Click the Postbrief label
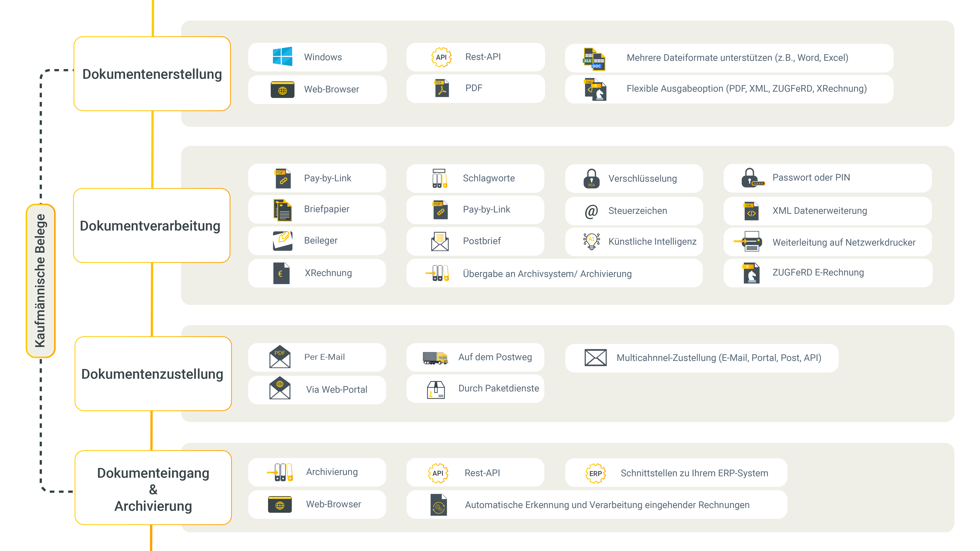 coord(482,241)
